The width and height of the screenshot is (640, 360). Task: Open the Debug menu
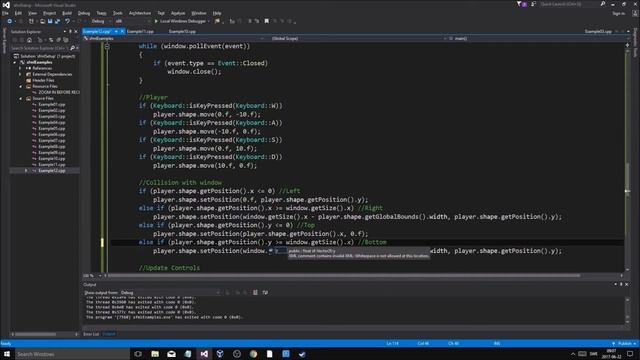[x=84, y=13]
